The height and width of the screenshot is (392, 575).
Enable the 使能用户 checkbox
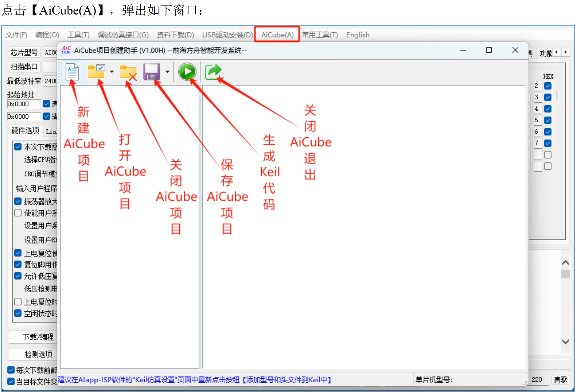(18, 213)
